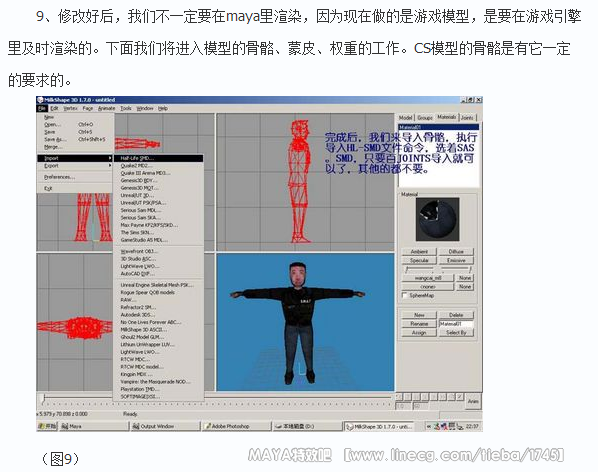Click the Emissive color button
The height and width of the screenshot is (472, 598).
point(456,260)
